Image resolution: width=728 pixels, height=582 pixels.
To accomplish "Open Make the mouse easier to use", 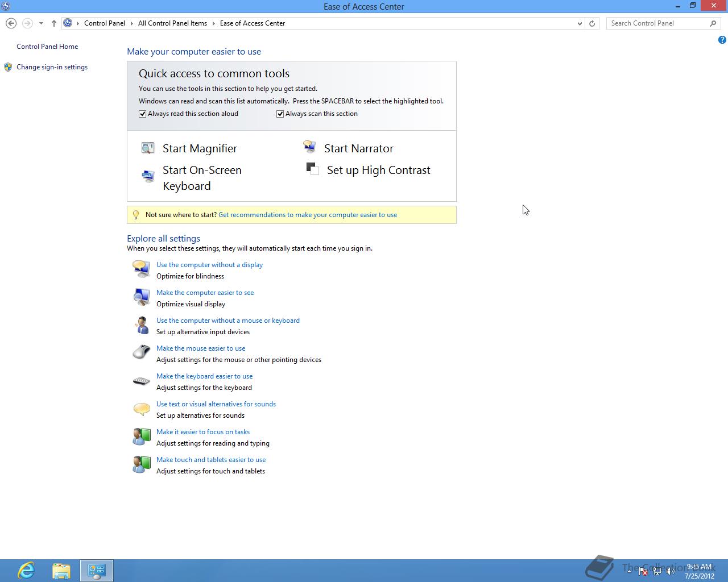I will coord(201,348).
